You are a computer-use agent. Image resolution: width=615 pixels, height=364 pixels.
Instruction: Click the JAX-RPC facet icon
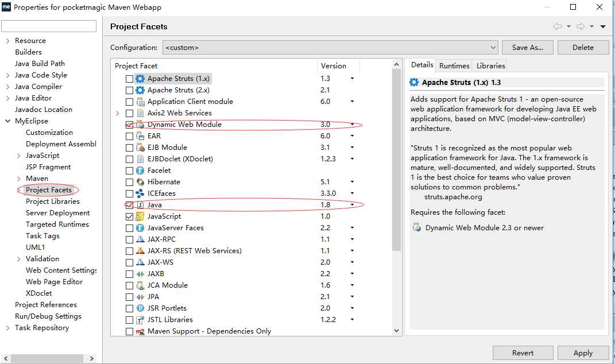140,239
